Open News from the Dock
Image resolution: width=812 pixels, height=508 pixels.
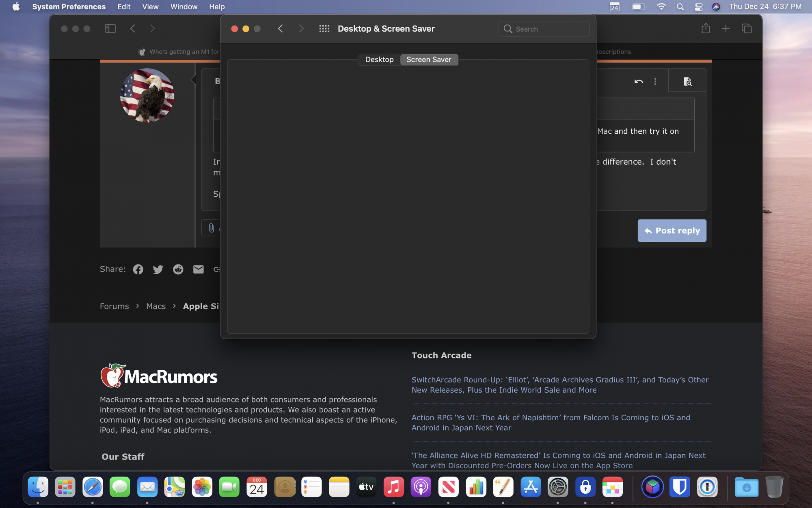coord(448,486)
